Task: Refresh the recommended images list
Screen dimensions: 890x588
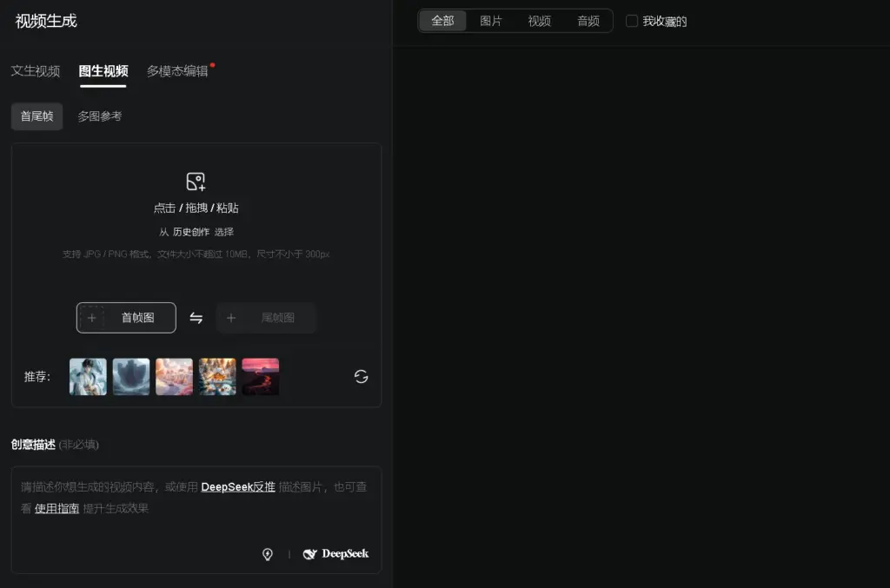Action: pos(361,376)
